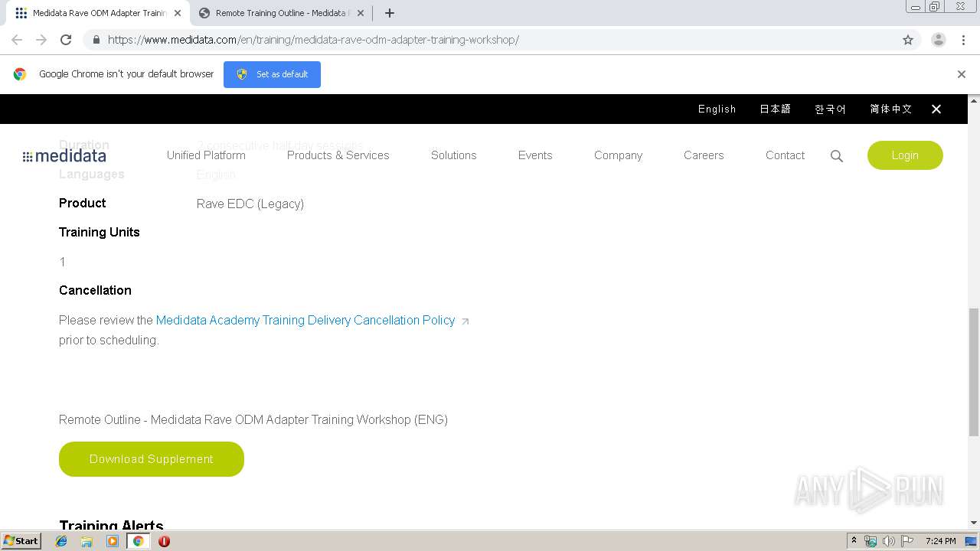
Task: Go to the Medidata homepage logo
Action: click(64, 156)
